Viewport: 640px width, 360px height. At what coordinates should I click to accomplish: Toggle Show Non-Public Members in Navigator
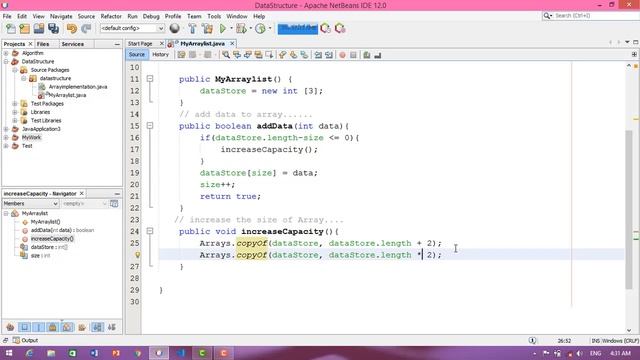click(x=53, y=327)
